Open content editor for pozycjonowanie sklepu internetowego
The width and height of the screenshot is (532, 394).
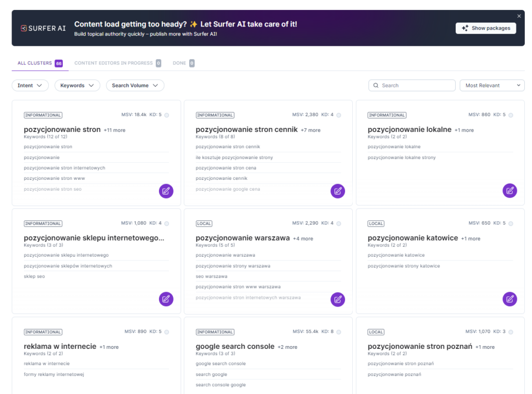[x=166, y=299]
